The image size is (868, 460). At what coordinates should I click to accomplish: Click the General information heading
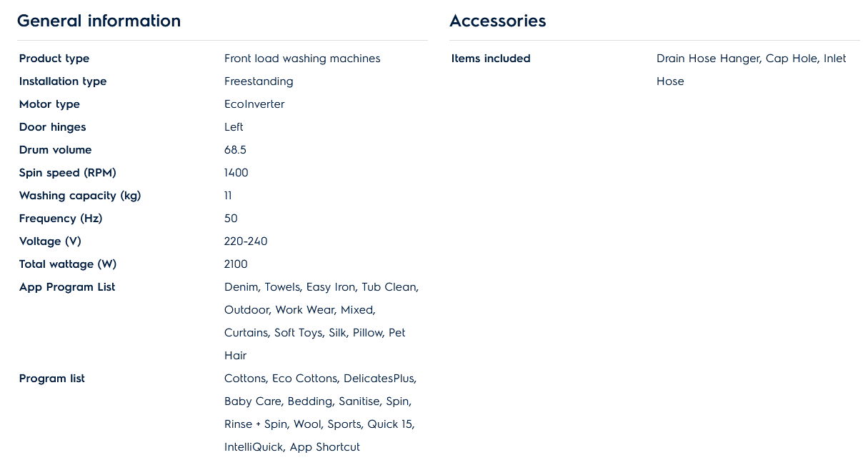point(99,21)
